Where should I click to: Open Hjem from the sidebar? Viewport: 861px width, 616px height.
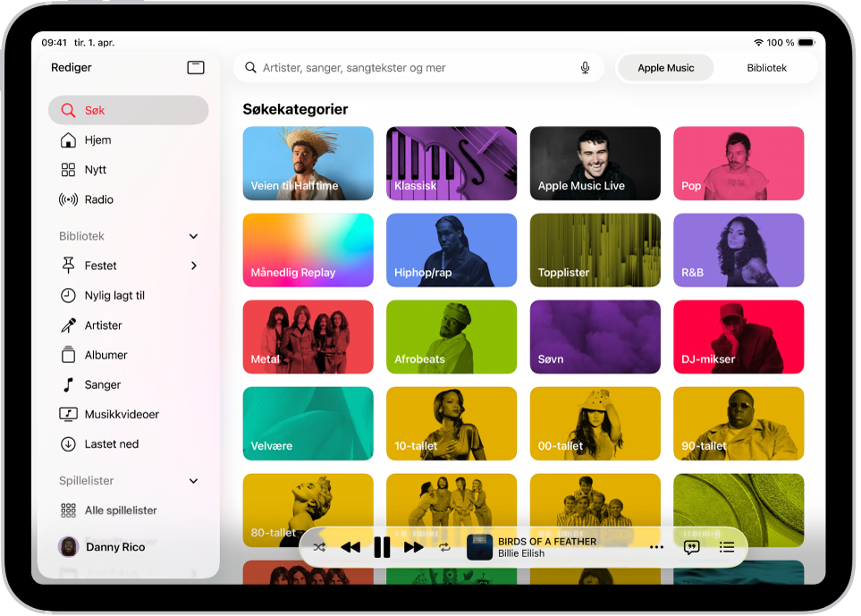[129, 140]
